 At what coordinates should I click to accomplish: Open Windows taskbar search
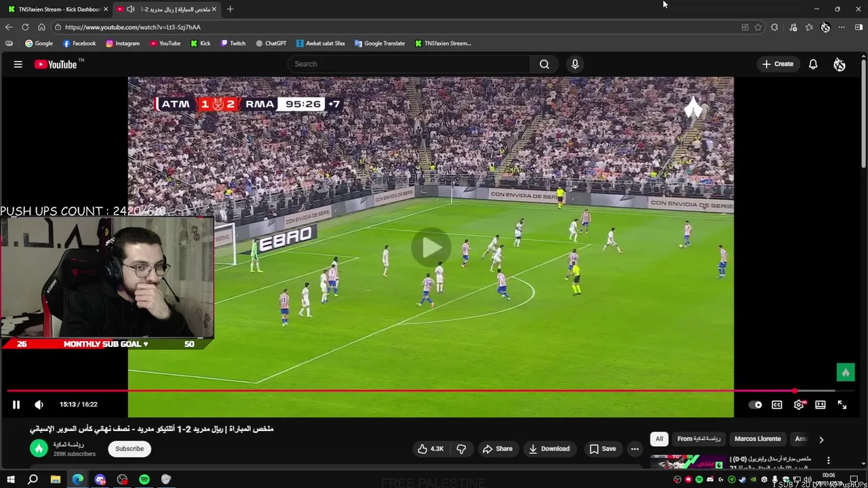click(x=33, y=480)
